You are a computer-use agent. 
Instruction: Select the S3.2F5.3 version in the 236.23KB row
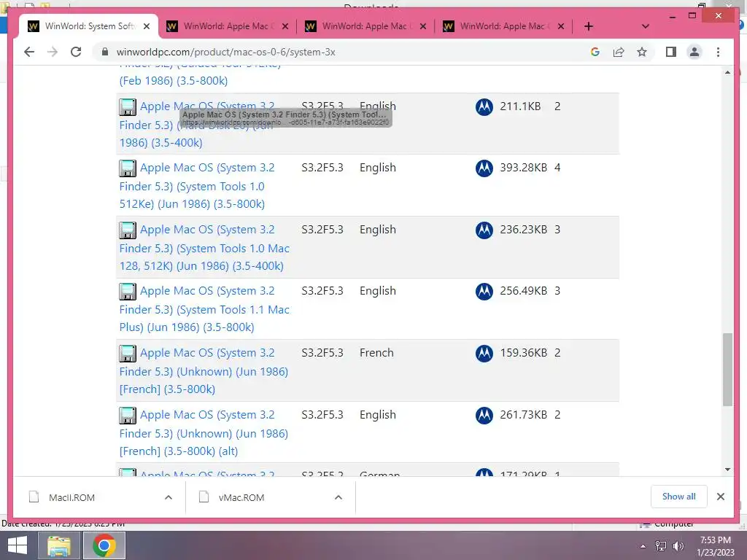click(x=322, y=230)
